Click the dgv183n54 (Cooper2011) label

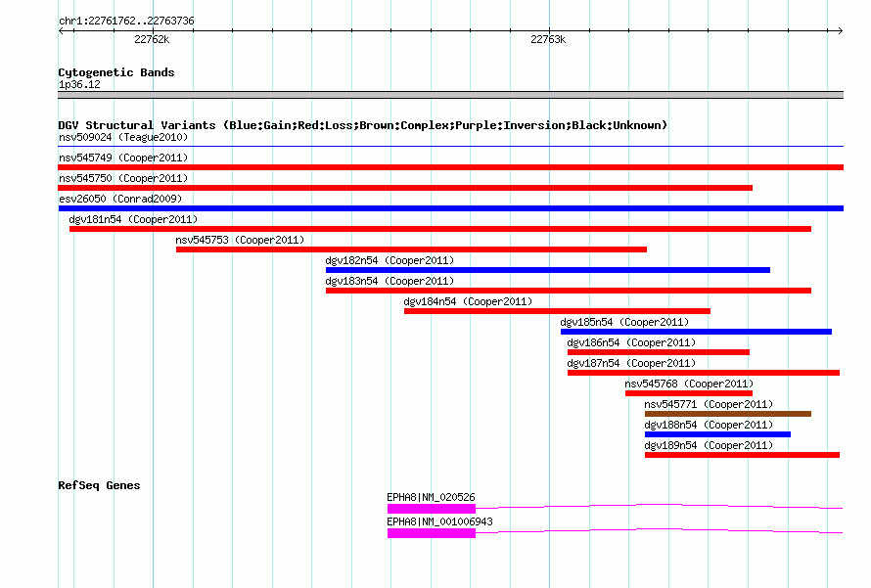click(390, 281)
